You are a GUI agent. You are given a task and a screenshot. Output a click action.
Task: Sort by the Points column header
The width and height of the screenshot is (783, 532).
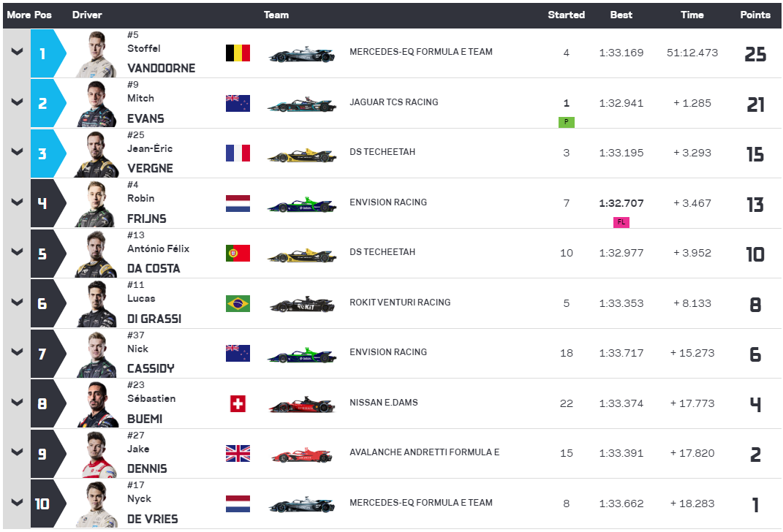[755, 15]
